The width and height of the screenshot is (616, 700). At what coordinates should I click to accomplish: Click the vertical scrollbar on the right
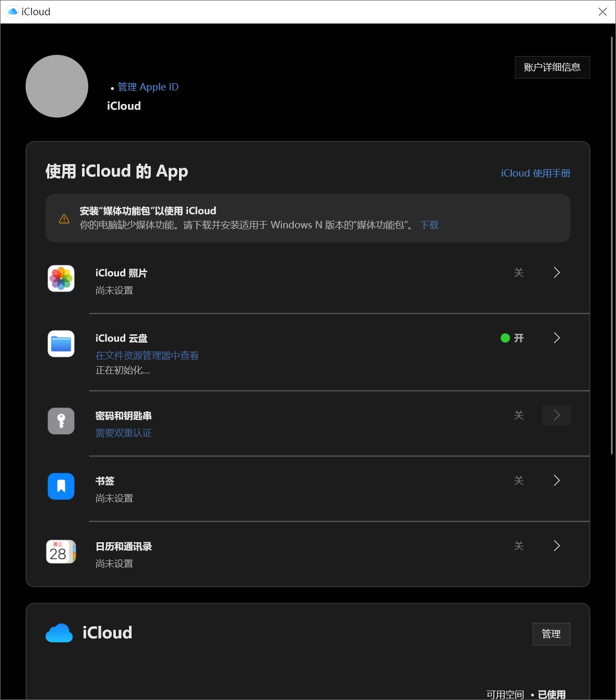[x=612, y=246]
